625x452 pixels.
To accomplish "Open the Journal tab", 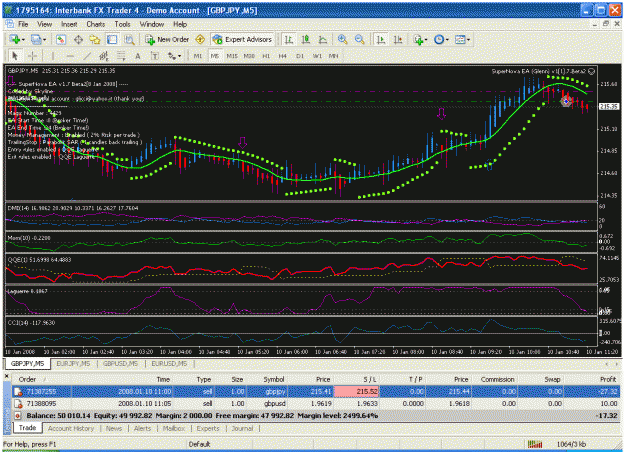I will (x=242, y=428).
